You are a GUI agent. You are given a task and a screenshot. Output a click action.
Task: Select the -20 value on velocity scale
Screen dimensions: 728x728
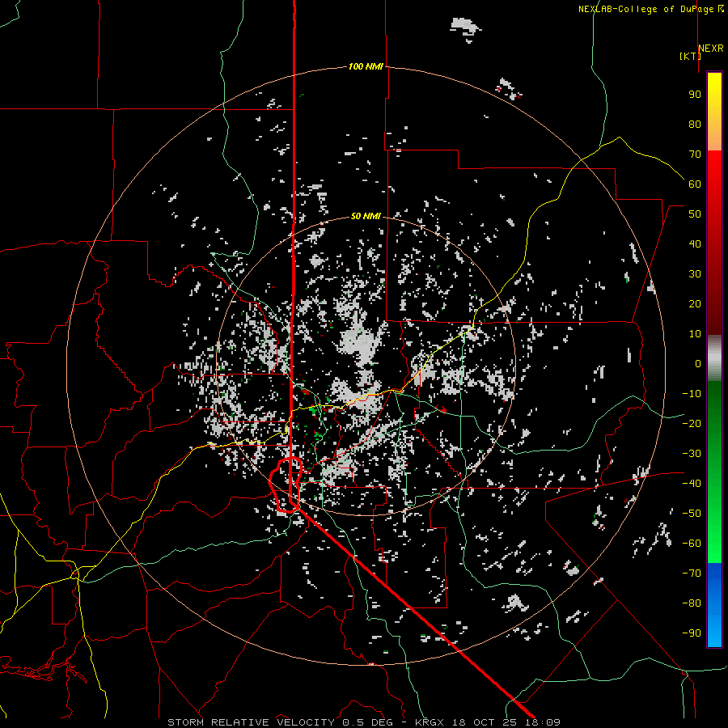click(x=692, y=424)
